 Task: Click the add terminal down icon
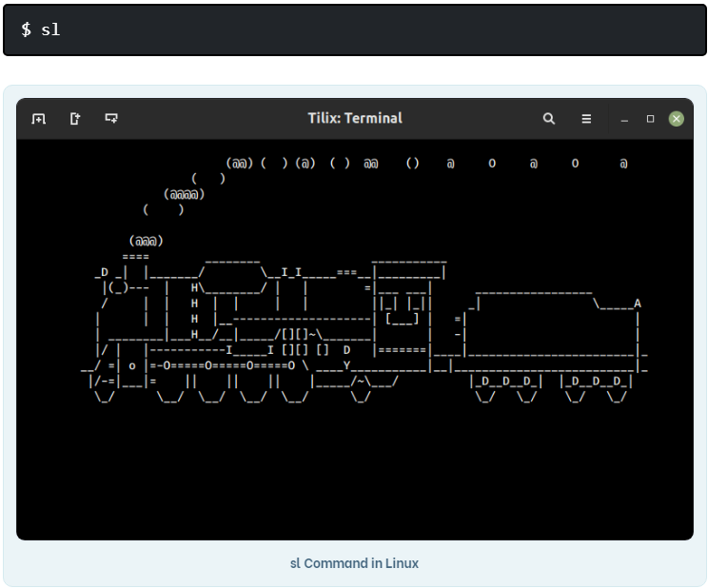(x=112, y=119)
